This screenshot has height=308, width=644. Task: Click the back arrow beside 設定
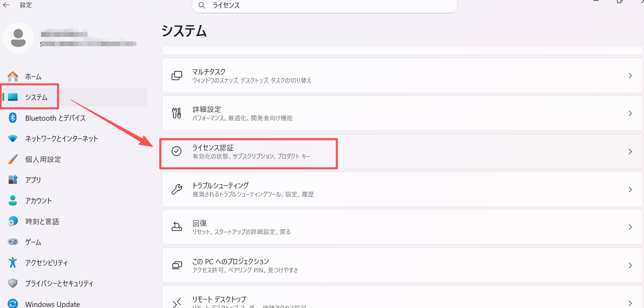coord(6,5)
